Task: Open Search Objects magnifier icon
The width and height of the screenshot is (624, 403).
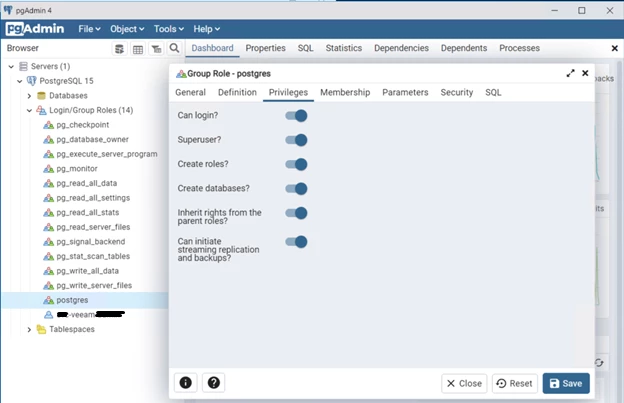Action: 174,49
